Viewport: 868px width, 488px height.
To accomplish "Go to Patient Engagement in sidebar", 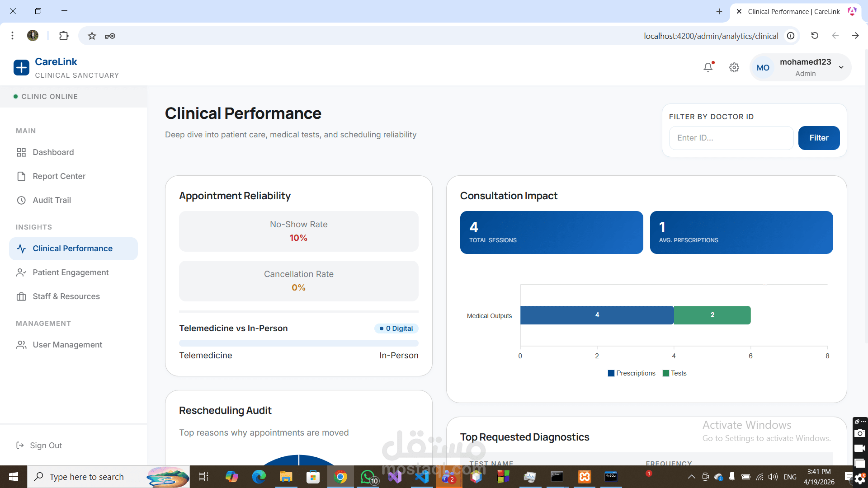I will click(x=71, y=272).
